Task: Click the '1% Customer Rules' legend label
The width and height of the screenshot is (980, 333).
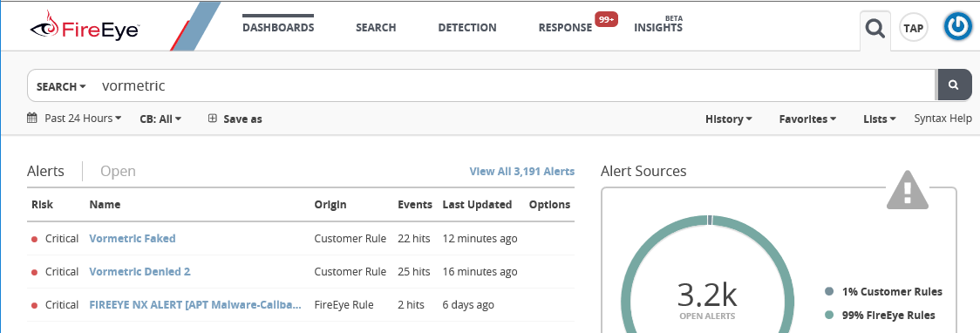Action: coord(892,291)
